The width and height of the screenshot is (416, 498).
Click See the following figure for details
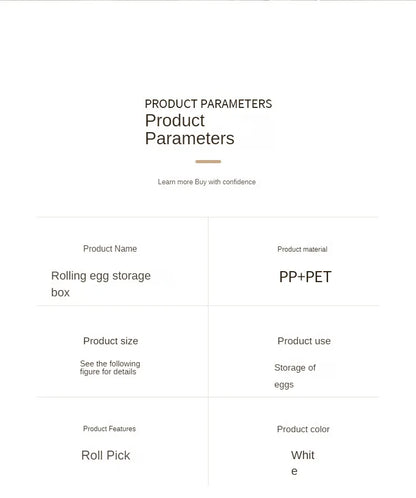[x=110, y=368]
